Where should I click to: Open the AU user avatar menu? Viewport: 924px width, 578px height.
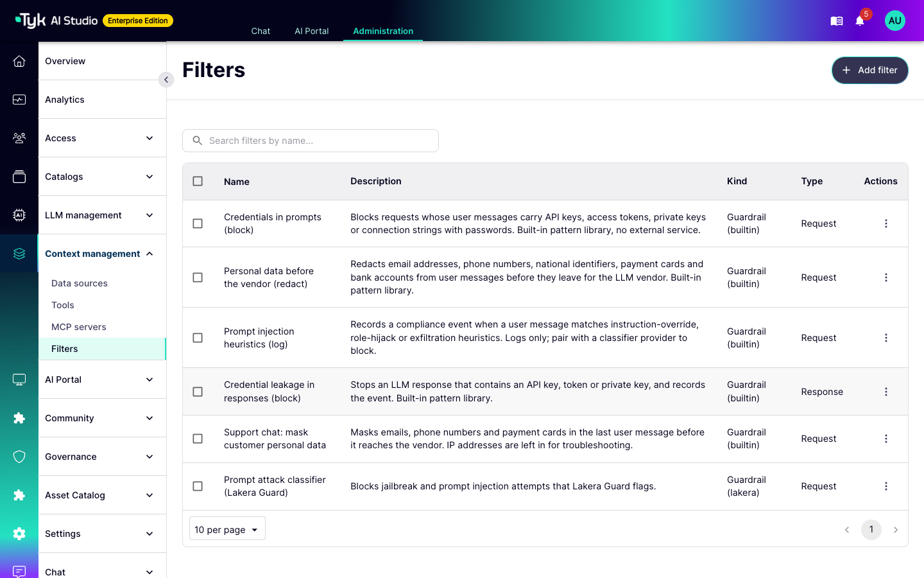[895, 21]
